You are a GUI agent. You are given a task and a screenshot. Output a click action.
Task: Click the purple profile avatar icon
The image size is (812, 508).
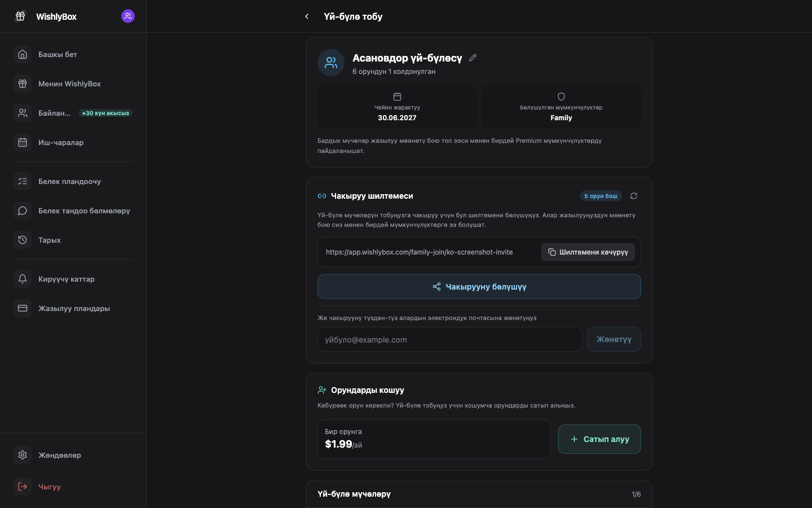pyautogui.click(x=128, y=16)
